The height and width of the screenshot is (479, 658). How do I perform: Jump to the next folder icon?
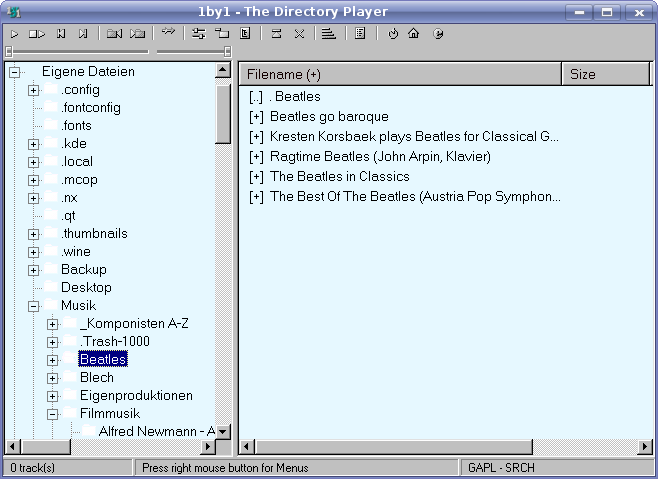tap(137, 34)
